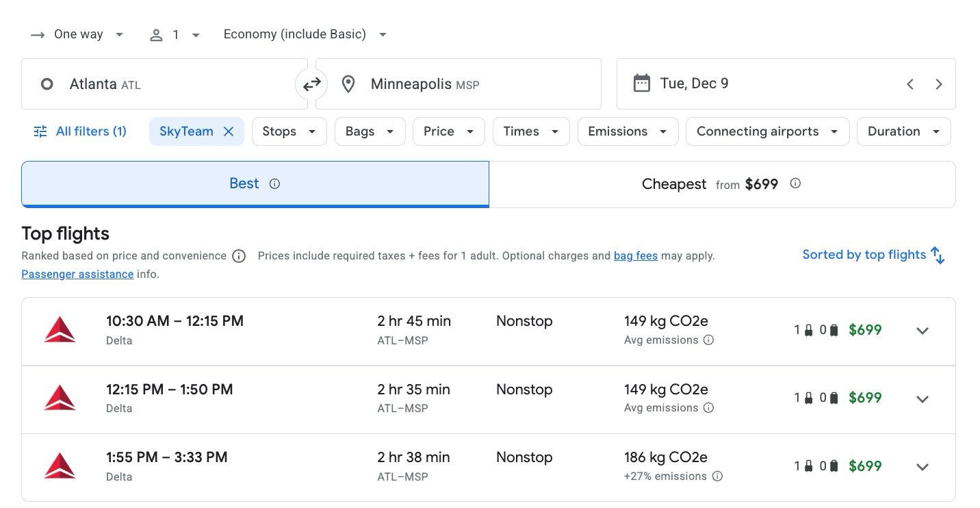Screen dimensions: 980x508
Task: Open Economy (include Basic) class dropdown
Action: pos(305,34)
